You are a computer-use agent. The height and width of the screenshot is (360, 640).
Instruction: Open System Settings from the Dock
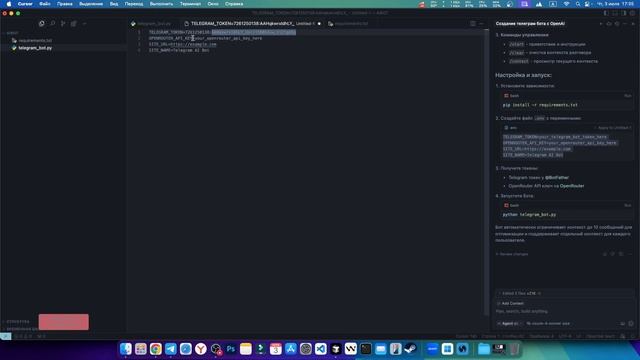point(306,349)
